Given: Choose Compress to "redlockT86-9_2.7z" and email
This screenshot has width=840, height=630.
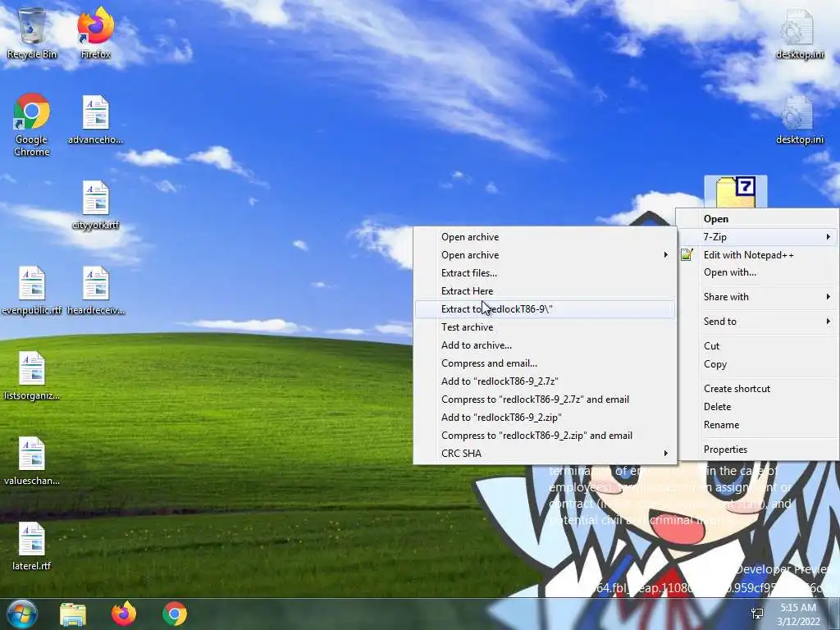Looking at the screenshot, I should tap(545, 399).
